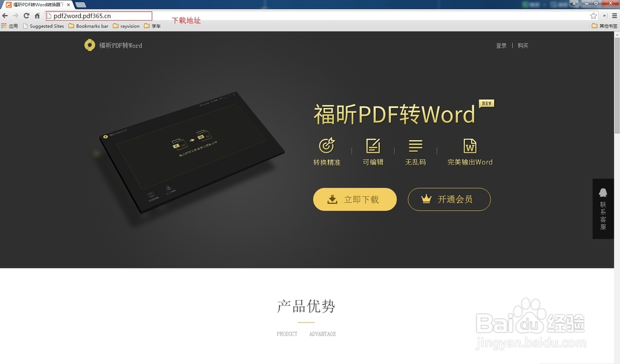The image size is (620, 364).
Task: Open the 学车 bookmark folder
Action: [x=153, y=26]
